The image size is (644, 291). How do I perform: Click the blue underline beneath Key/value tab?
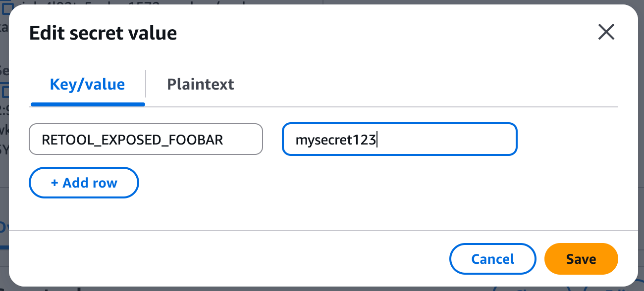88,104
